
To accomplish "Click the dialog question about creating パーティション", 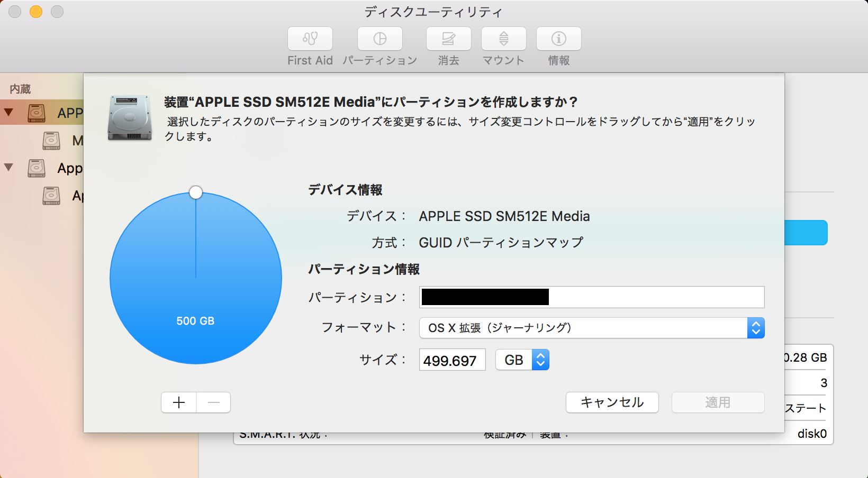I will click(370, 102).
